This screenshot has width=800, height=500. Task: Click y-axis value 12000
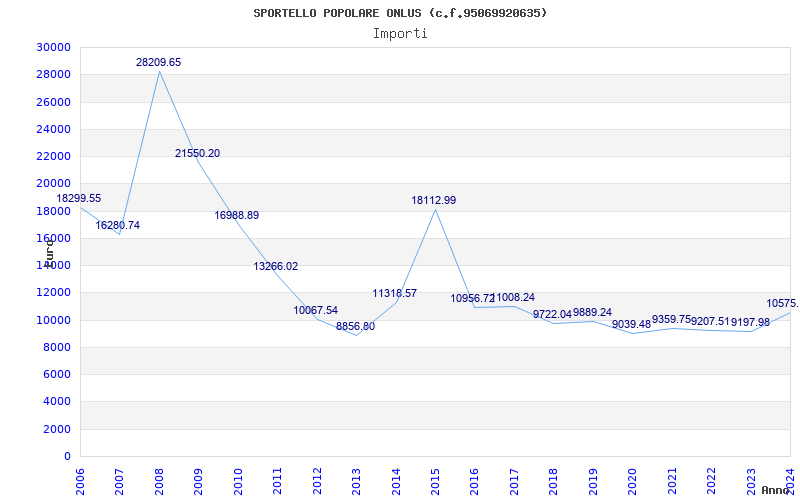tap(54, 293)
